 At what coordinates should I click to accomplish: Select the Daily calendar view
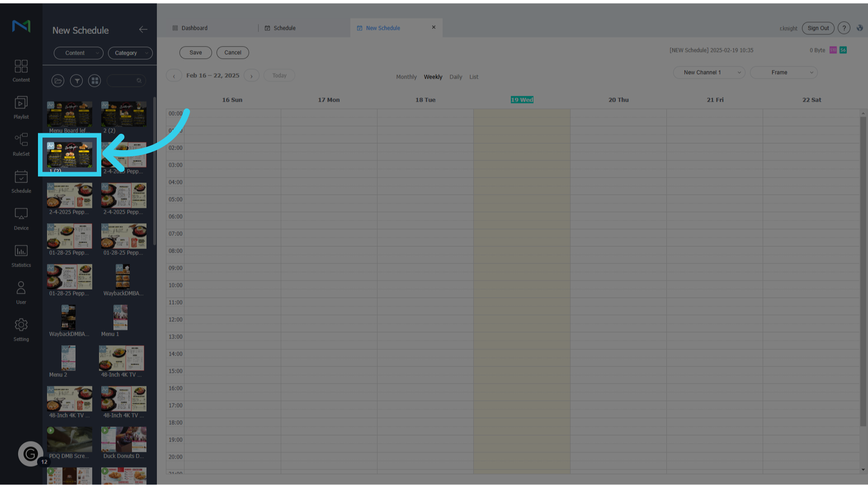456,77
